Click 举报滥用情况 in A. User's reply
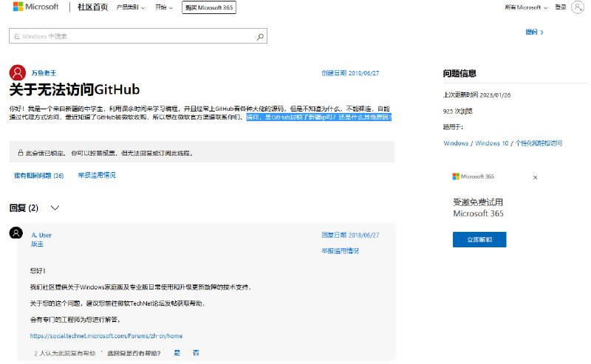Screen dimensions: 591x364 click(341, 251)
